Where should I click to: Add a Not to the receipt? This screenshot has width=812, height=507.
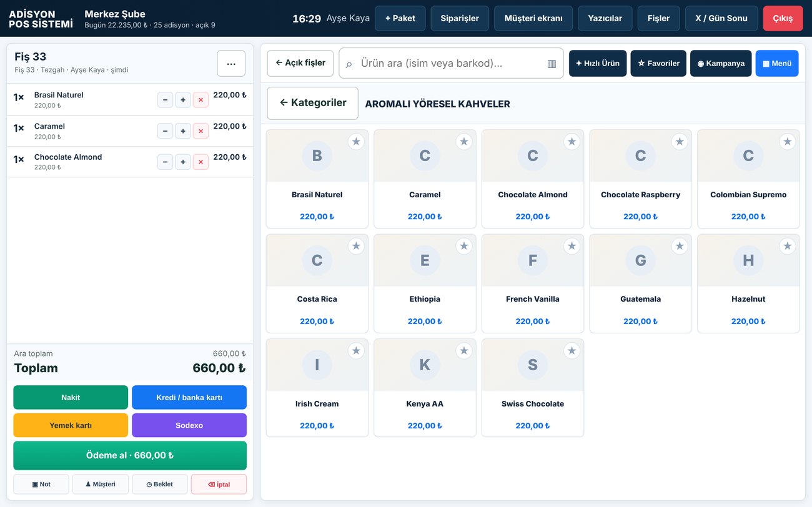[x=41, y=485]
